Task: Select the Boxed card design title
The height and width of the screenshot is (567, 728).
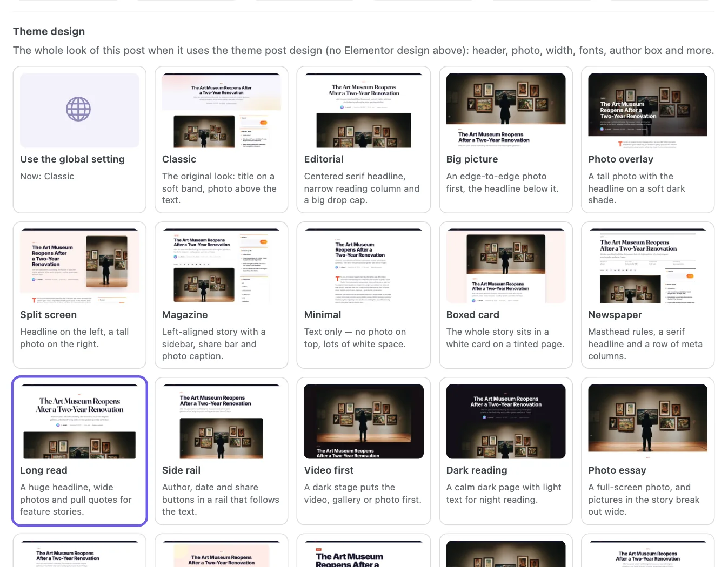Action: 472,315
